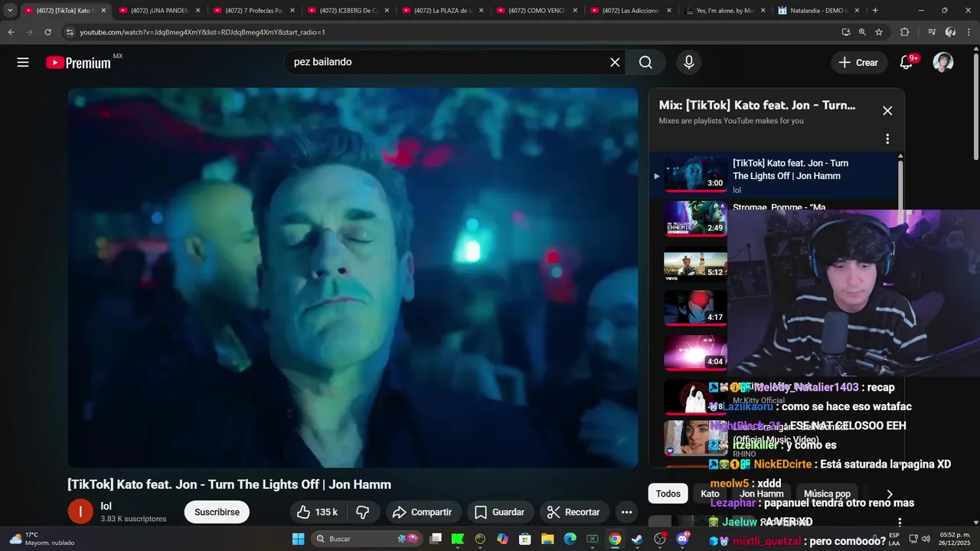The width and height of the screenshot is (980, 551).
Task: Open the lol channel avatar
Action: tap(80, 512)
